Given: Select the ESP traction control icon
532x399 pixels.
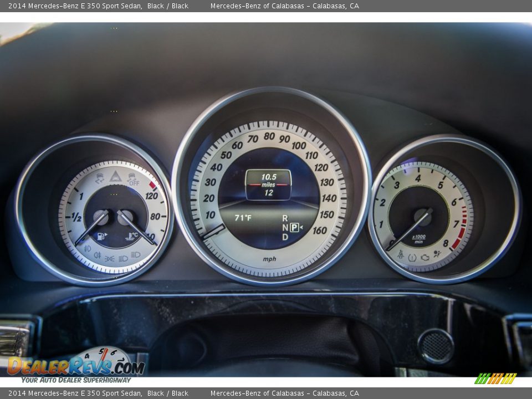Looking at the screenshot, I should [100, 177].
